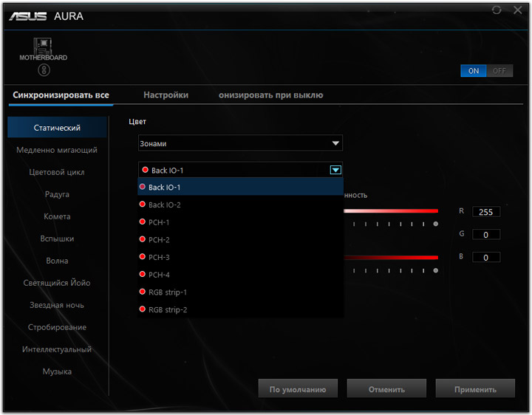
Task: Click the R value field
Action: pos(486,212)
